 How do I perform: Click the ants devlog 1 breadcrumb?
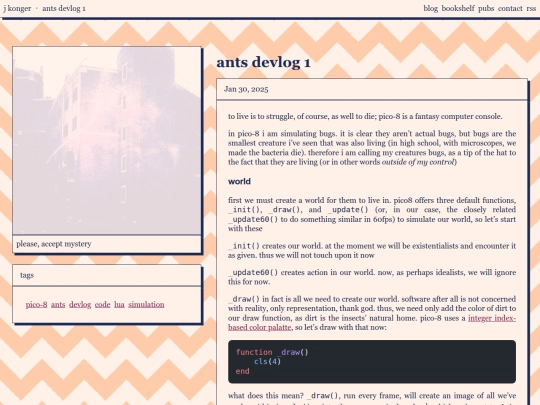(64, 8)
